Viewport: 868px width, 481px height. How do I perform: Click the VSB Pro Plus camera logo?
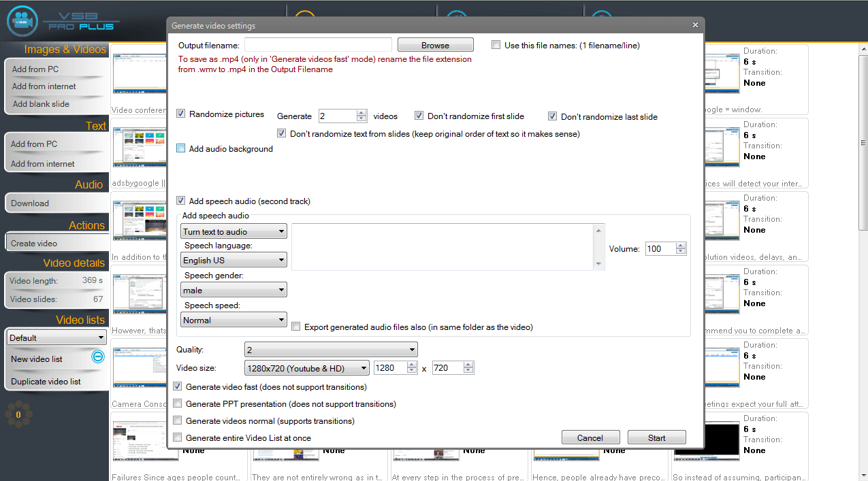click(22, 21)
